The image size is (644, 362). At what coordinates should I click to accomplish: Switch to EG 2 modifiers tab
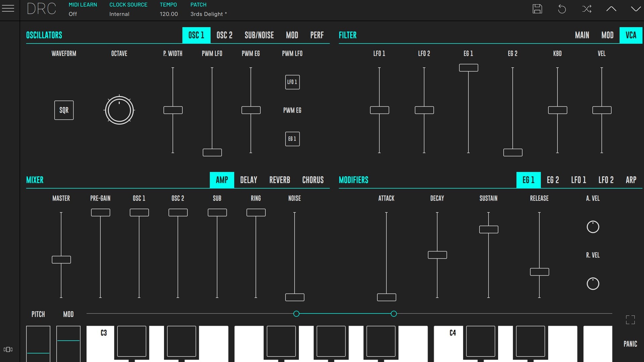click(x=553, y=180)
